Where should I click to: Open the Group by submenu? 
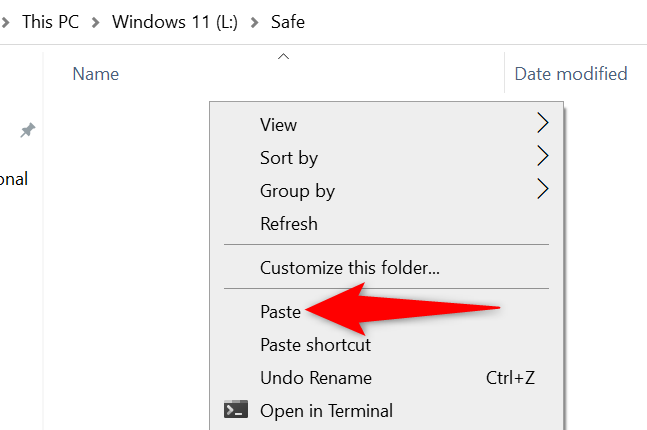pos(297,190)
